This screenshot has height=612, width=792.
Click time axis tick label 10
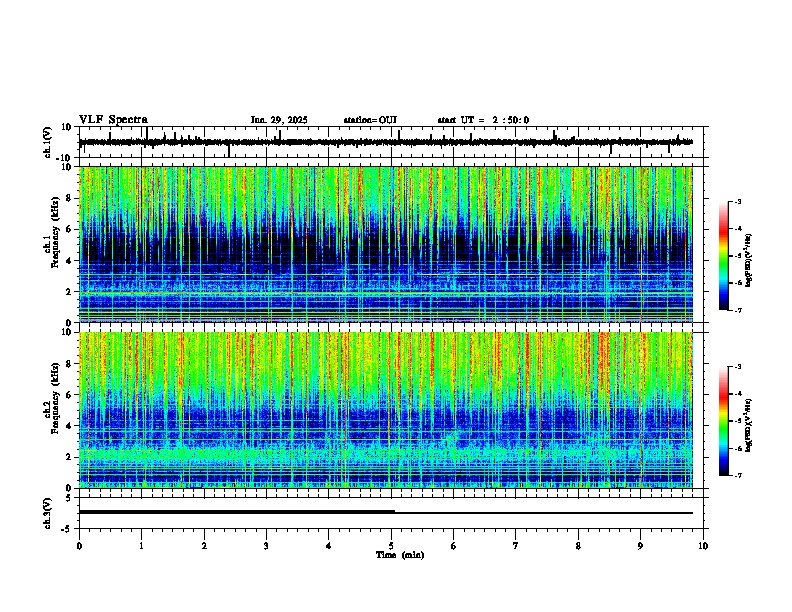coord(703,546)
